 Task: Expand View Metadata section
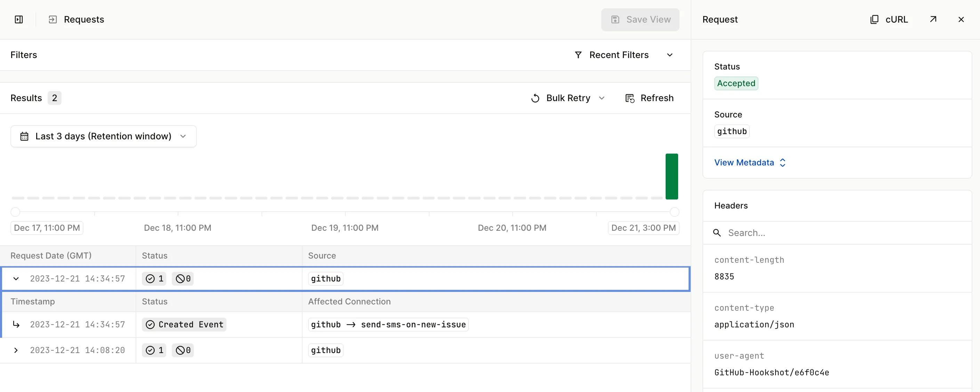749,163
